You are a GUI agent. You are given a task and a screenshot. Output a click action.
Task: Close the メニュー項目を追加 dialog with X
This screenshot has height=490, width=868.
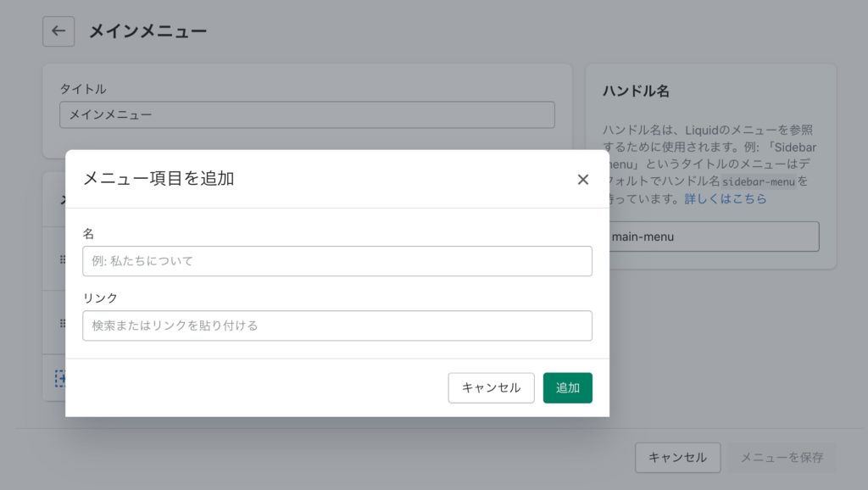(582, 179)
